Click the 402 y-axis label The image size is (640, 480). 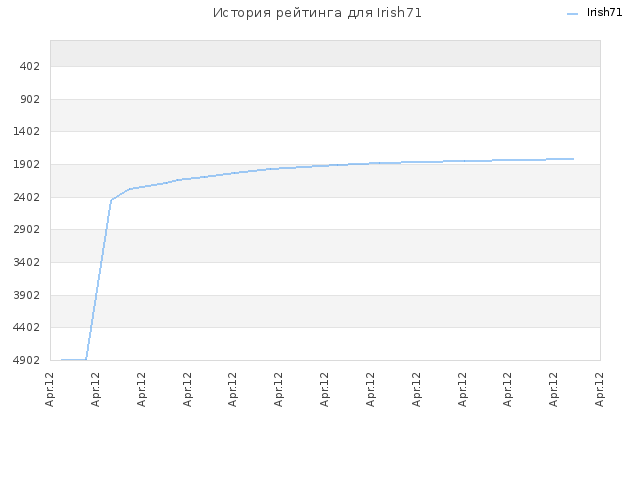pos(29,66)
